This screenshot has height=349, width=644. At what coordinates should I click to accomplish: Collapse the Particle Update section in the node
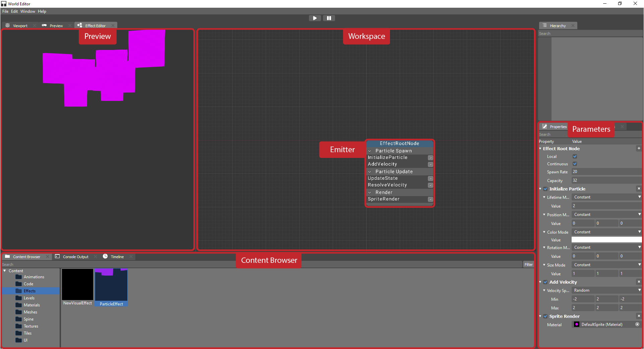[370, 172]
